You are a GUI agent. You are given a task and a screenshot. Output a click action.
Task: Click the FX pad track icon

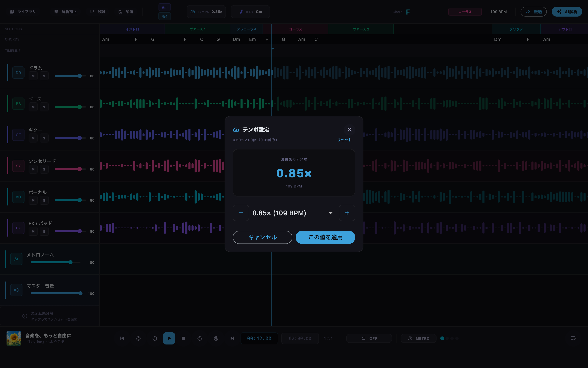pos(18,228)
